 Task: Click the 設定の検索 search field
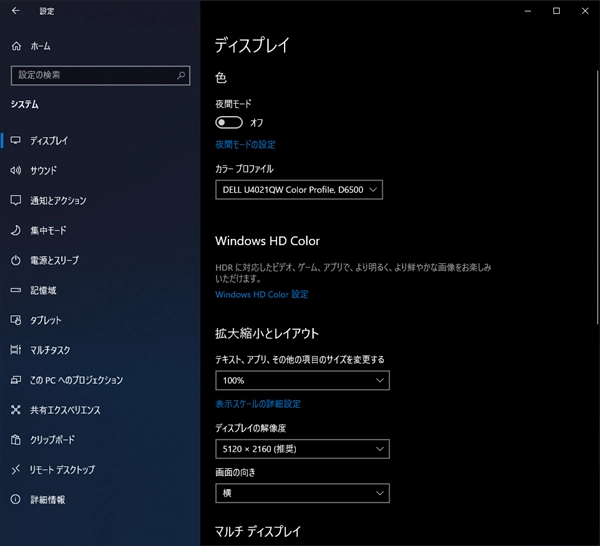coord(100,75)
